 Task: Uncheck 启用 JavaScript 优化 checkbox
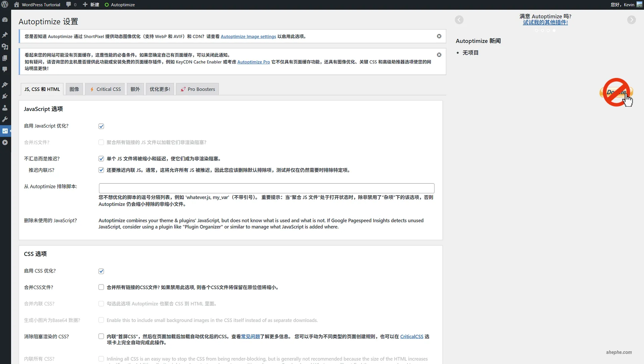click(x=101, y=126)
